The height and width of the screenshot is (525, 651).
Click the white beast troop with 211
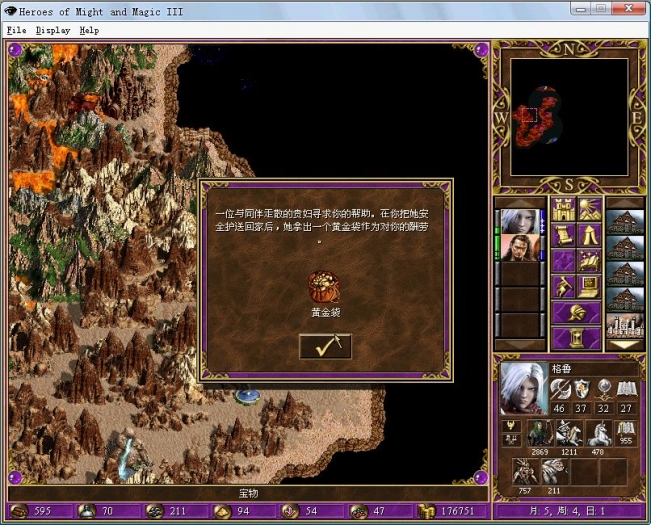554,472
